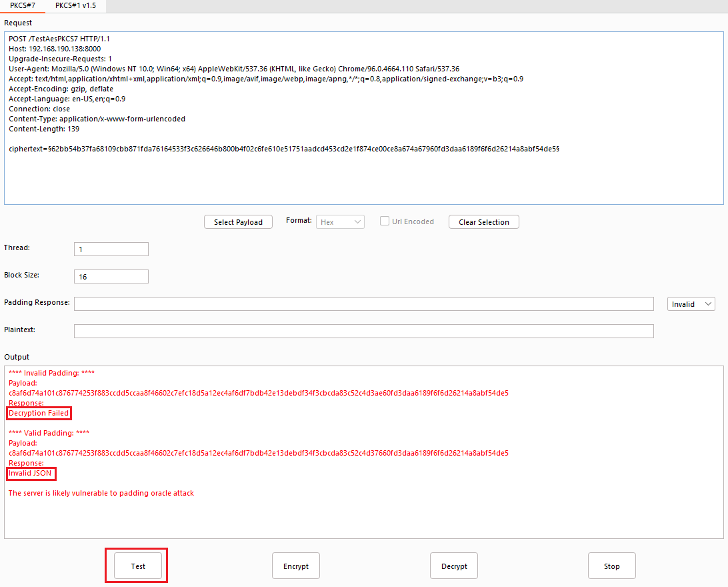Click the Decrypt button
728x587 pixels.
(x=453, y=566)
